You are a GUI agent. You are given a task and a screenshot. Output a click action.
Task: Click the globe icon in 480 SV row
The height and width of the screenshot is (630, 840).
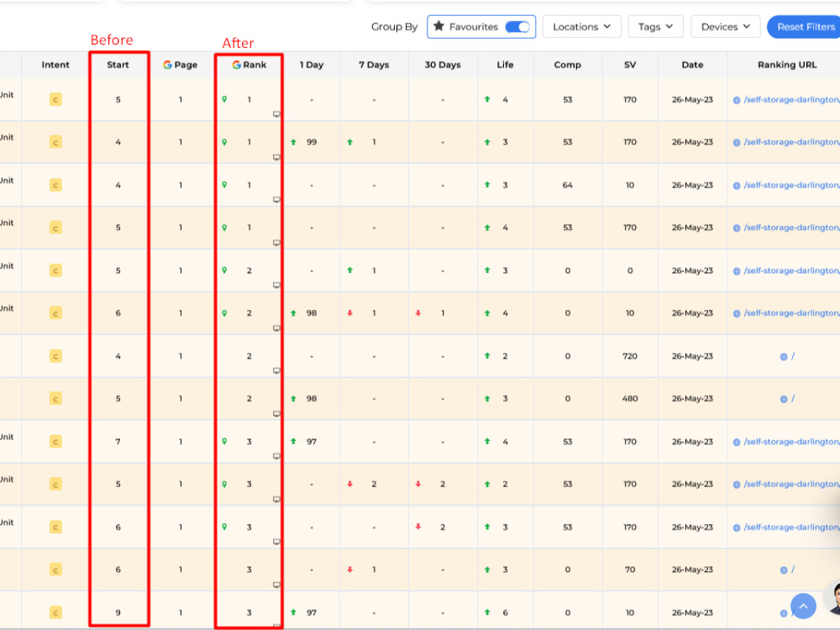pos(783,399)
